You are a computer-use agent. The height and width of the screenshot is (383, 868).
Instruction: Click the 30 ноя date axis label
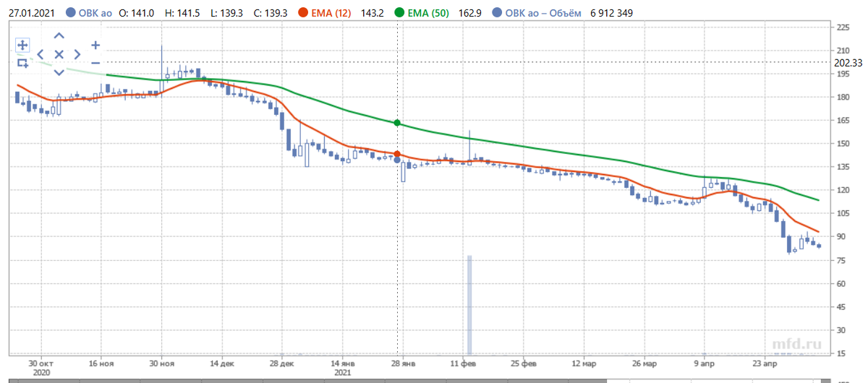tap(161, 362)
